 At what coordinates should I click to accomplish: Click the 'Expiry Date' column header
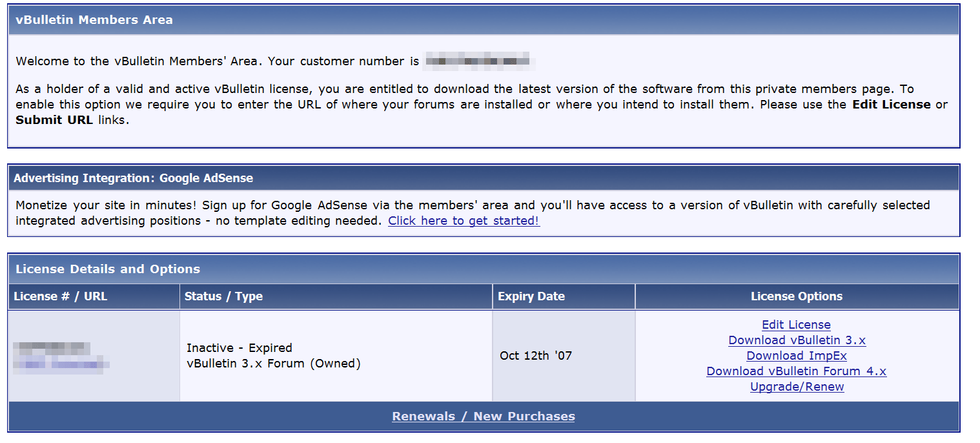[531, 296]
